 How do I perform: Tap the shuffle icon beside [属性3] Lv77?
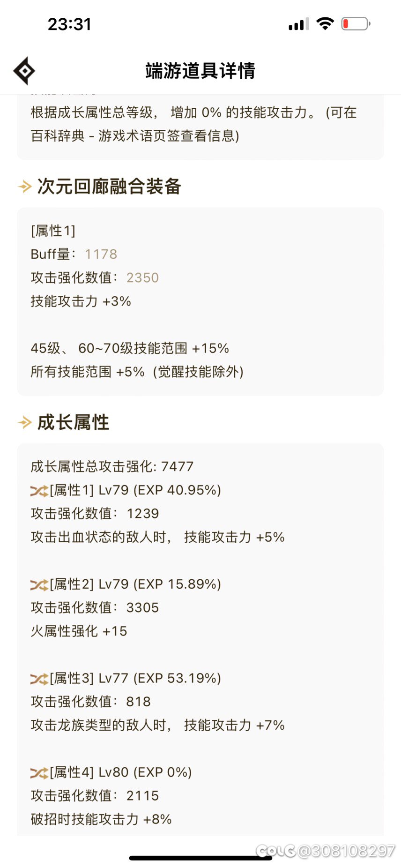[x=39, y=678]
